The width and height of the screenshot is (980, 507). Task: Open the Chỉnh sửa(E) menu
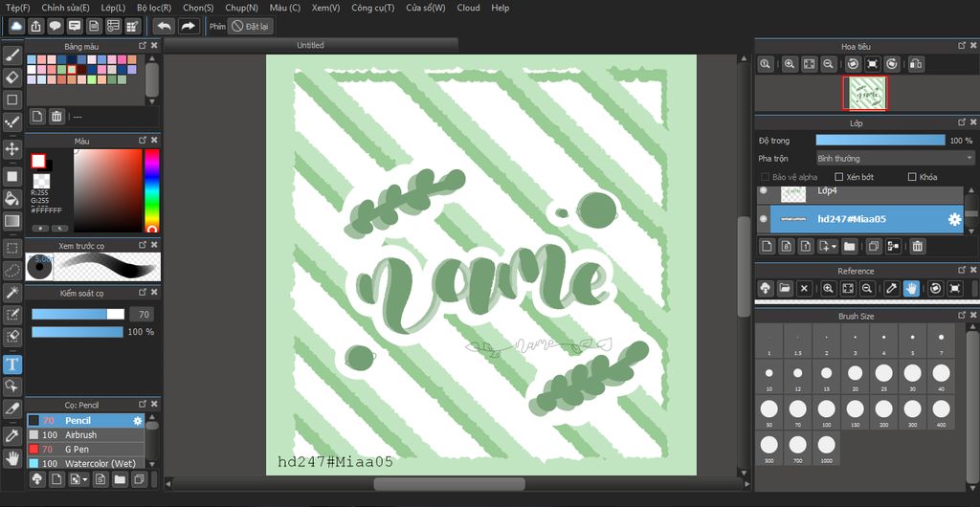66,8
